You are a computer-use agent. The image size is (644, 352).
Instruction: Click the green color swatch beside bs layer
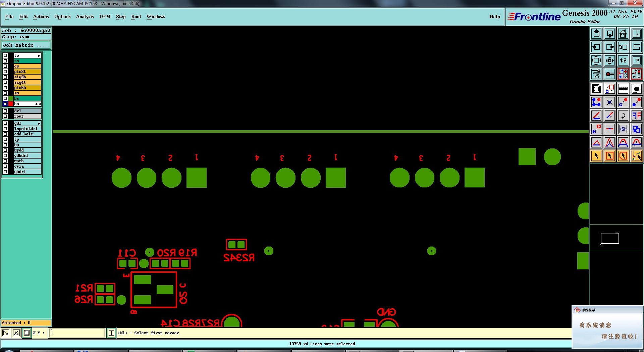[x=11, y=98]
